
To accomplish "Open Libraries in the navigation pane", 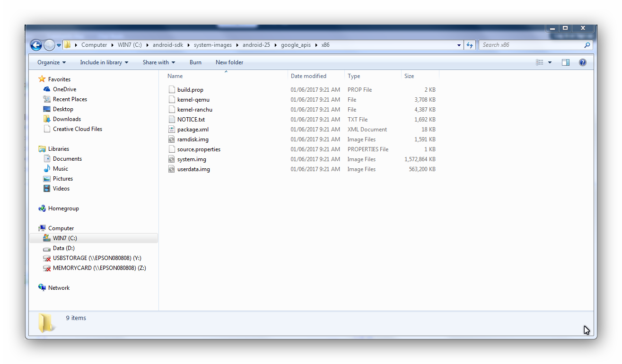I will [59, 149].
